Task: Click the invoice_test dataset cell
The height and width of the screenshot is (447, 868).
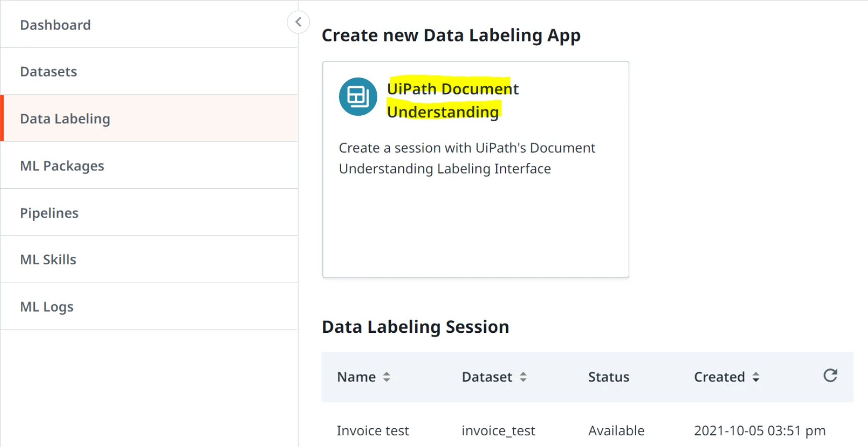Action: [x=498, y=431]
